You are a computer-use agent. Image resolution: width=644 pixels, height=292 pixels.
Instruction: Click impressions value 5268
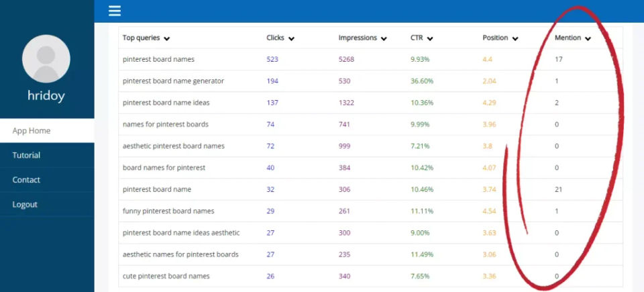346,59
